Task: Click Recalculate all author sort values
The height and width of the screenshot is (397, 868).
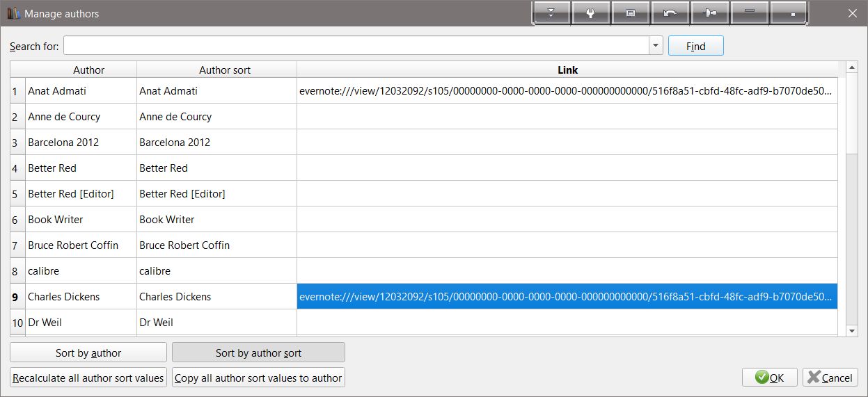Action: (88, 378)
